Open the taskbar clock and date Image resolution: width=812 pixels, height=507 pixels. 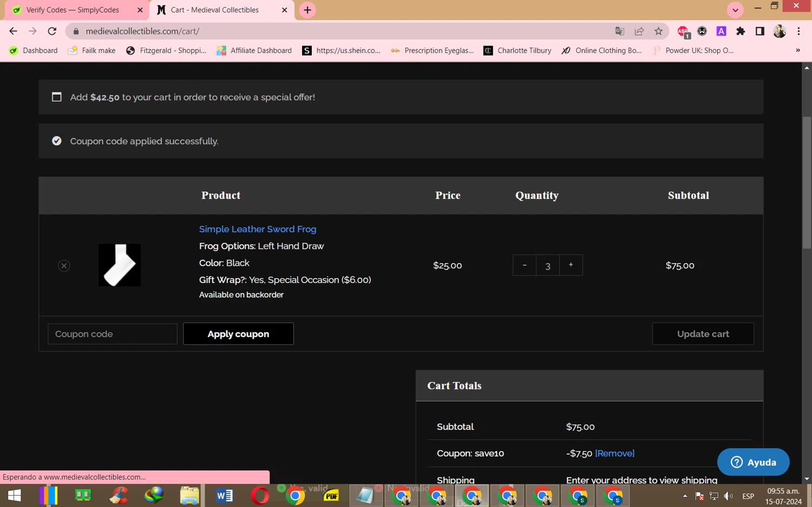[x=783, y=496]
